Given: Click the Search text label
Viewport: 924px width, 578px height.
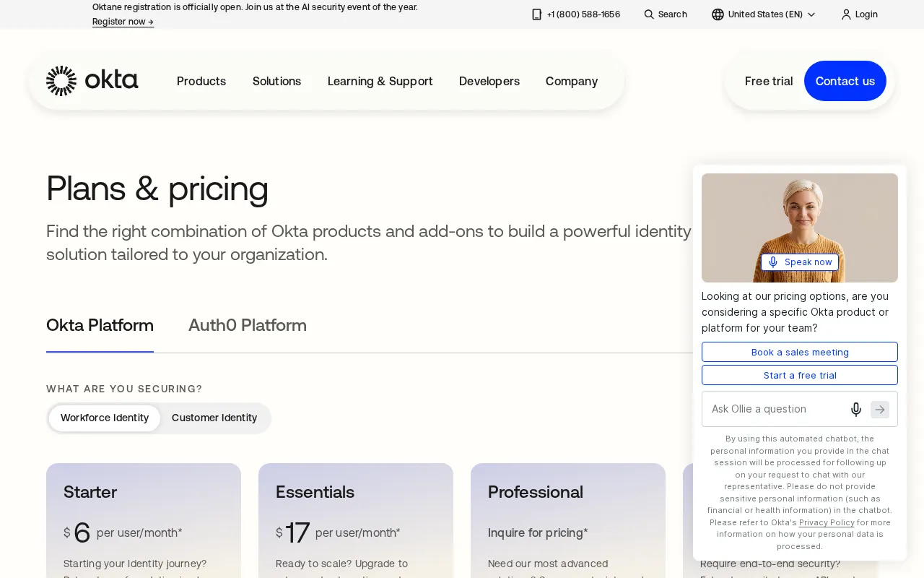Looking at the screenshot, I should pos(673,14).
